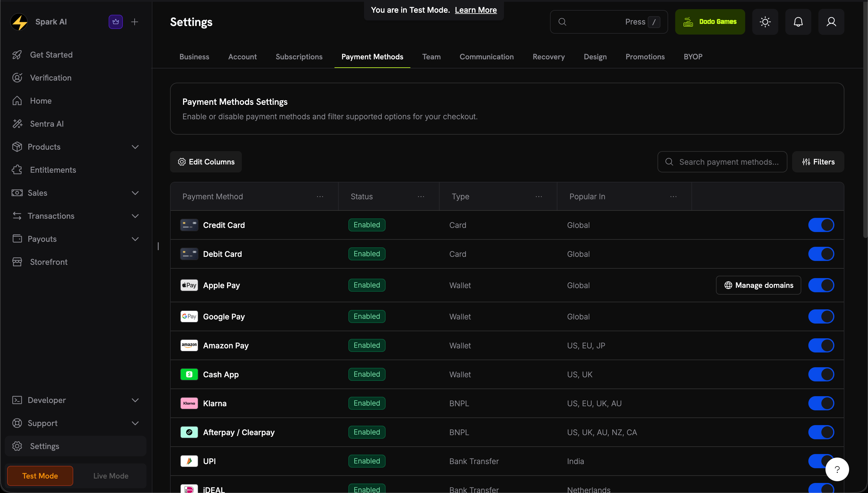
Task: Open the Recovery tab
Action: [x=549, y=57]
